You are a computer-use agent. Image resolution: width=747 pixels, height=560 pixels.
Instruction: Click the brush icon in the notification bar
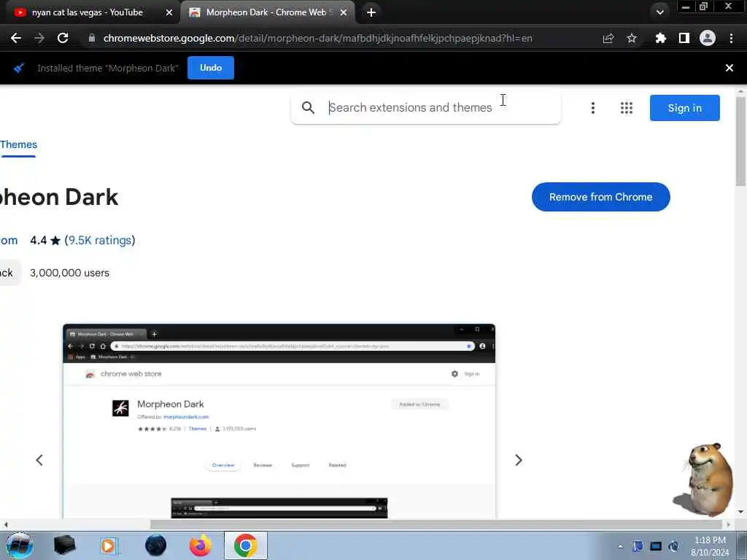tap(19, 68)
